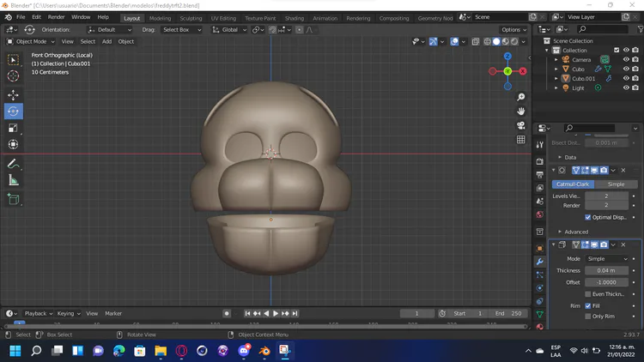Open the Modifier properties wrench tab
Image resolution: width=644 pixels, height=362 pixels.
coord(540,262)
